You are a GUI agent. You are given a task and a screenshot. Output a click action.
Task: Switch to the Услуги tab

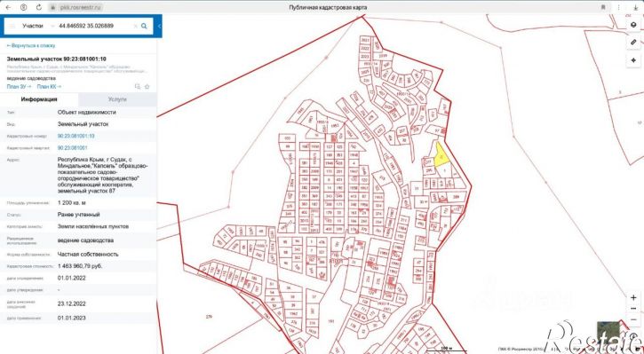[x=117, y=99]
